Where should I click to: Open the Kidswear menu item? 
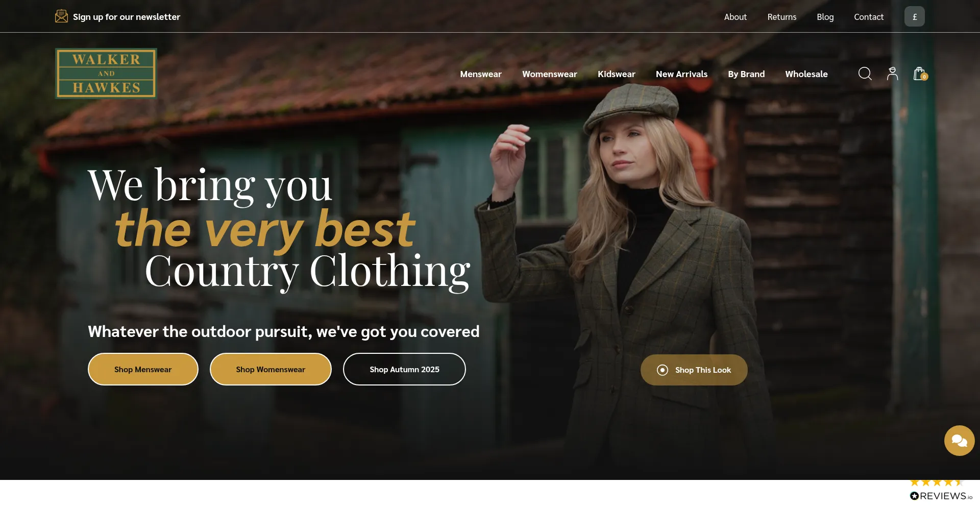(x=616, y=74)
